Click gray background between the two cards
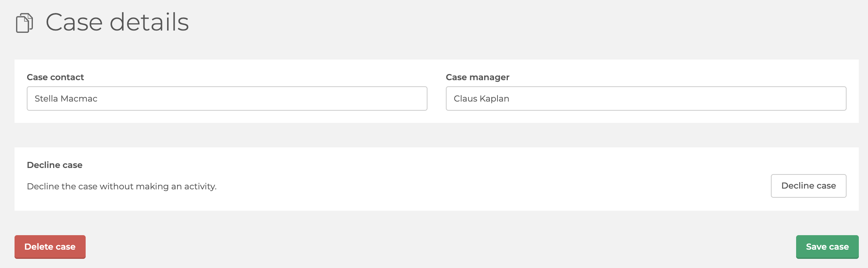Image resolution: width=868 pixels, height=268 pixels. (437, 135)
